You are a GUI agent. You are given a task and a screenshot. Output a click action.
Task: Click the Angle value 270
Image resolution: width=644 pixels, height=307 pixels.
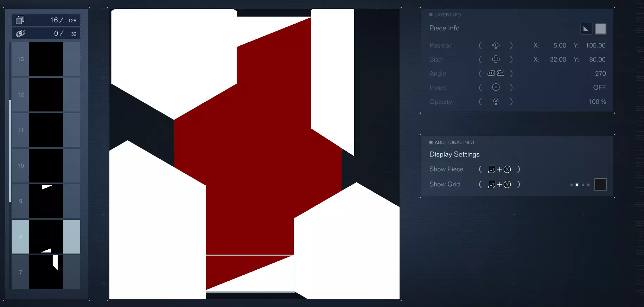tap(600, 73)
